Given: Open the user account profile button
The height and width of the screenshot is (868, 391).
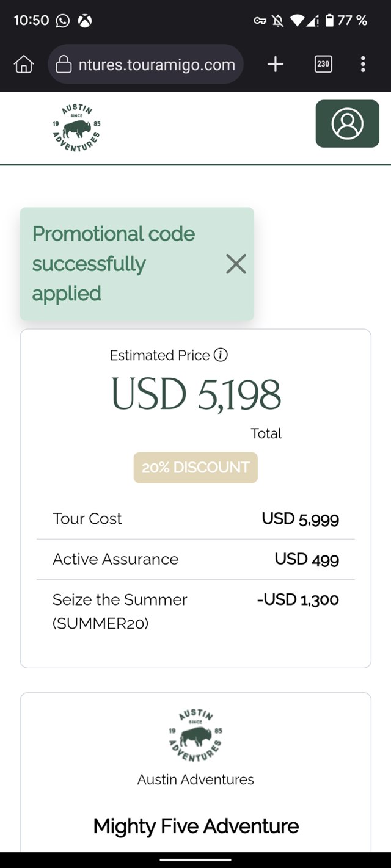Looking at the screenshot, I should [347, 124].
